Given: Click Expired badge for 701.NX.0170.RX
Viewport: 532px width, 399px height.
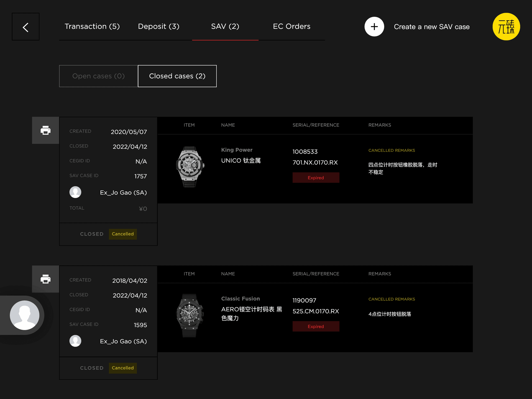Looking at the screenshot, I should point(316,178).
